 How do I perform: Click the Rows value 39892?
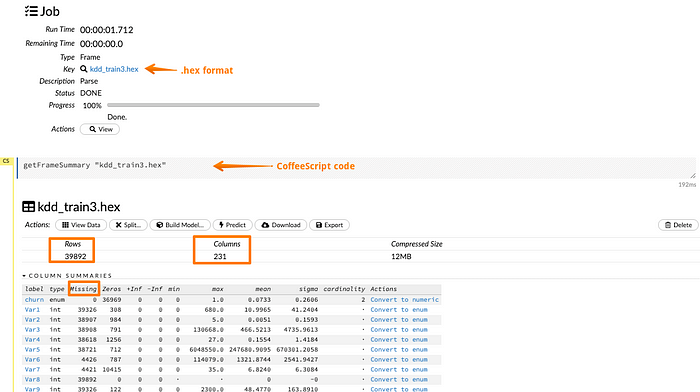(x=75, y=257)
